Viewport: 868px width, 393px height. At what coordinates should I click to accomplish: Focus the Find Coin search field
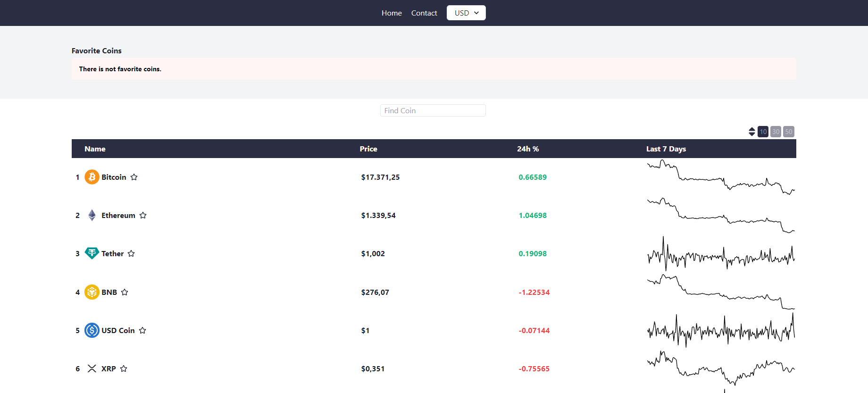pyautogui.click(x=433, y=110)
